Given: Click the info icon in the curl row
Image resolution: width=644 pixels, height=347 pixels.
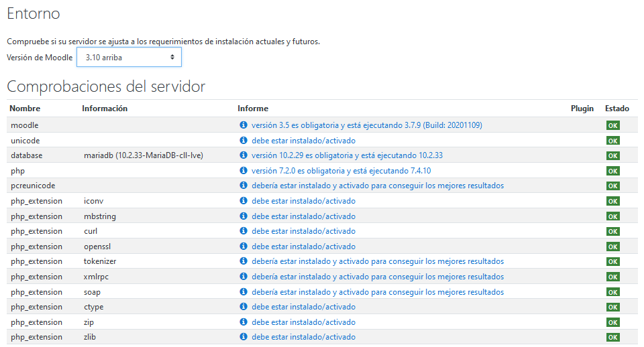Looking at the screenshot, I should tap(244, 231).
